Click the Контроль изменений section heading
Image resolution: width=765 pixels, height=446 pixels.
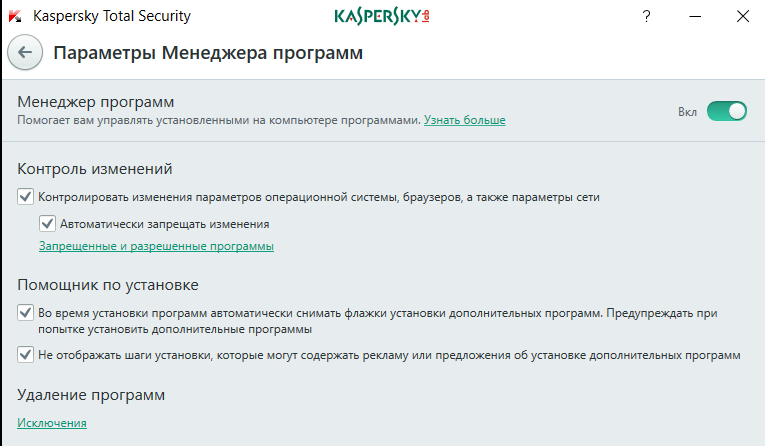95,169
